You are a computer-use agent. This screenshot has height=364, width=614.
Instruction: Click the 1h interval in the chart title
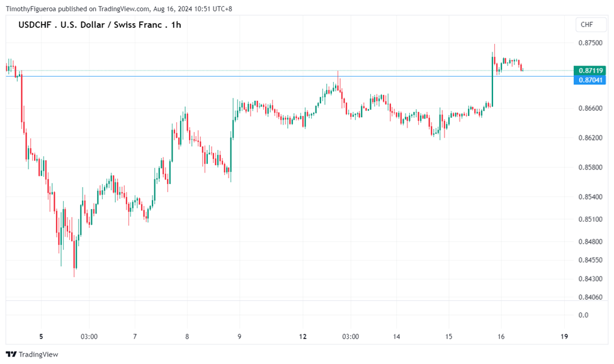176,25
